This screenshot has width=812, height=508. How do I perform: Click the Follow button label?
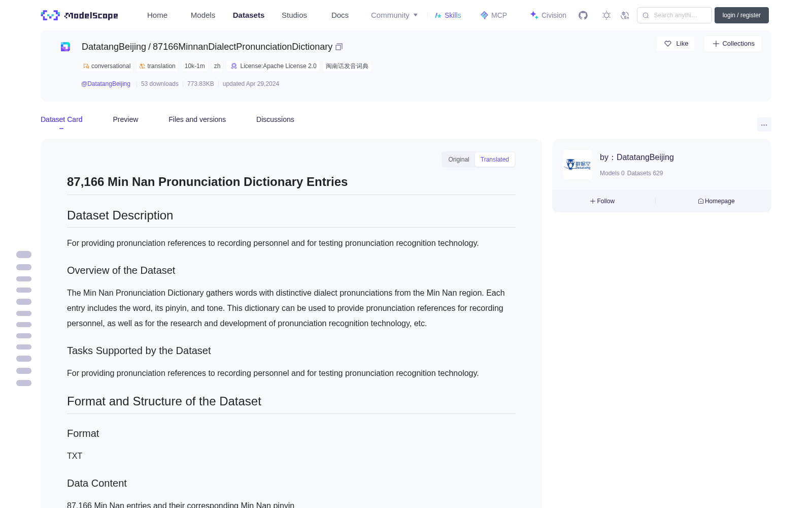coord(606,201)
